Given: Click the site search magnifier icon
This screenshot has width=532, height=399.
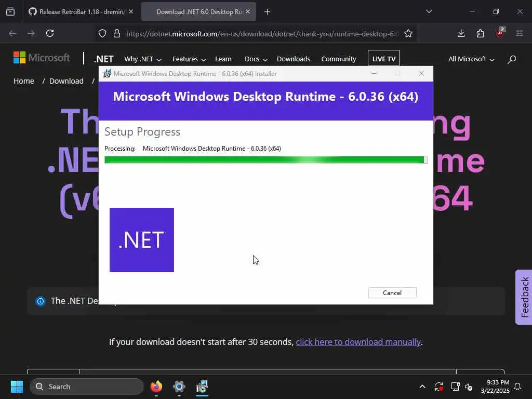Looking at the screenshot, I should pos(512,59).
